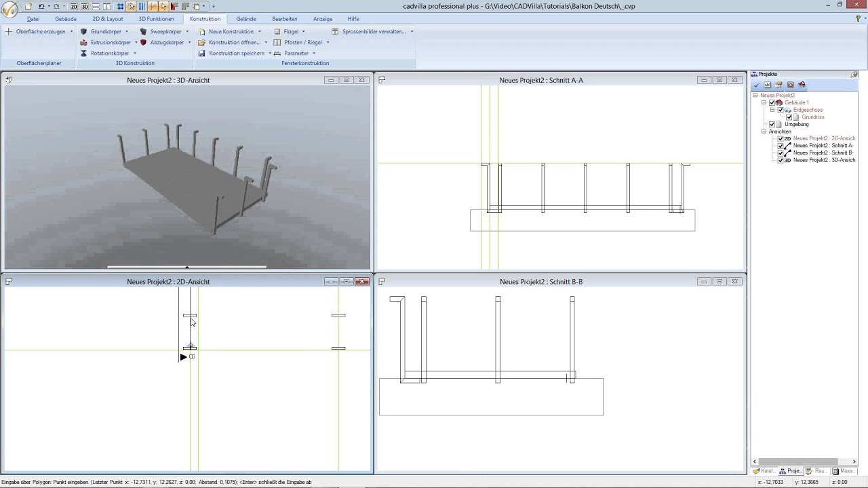
Task: Click the checkmark icon in Projekte toolbar
Action: point(757,85)
